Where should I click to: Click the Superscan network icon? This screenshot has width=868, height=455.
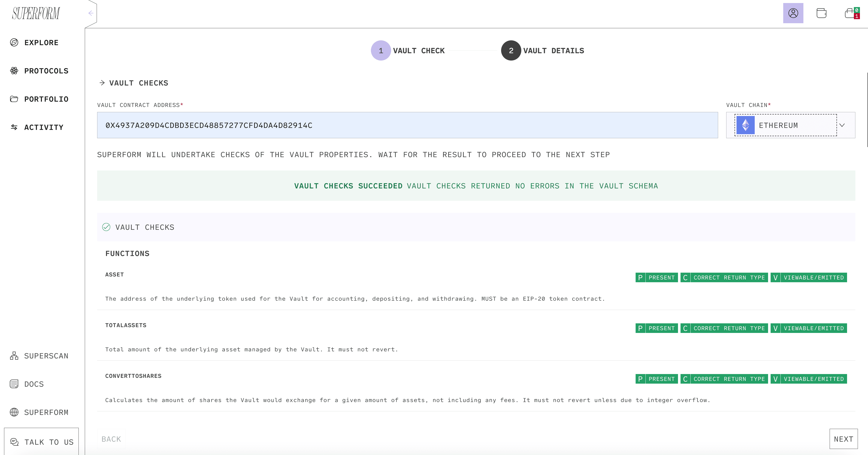[x=14, y=356]
